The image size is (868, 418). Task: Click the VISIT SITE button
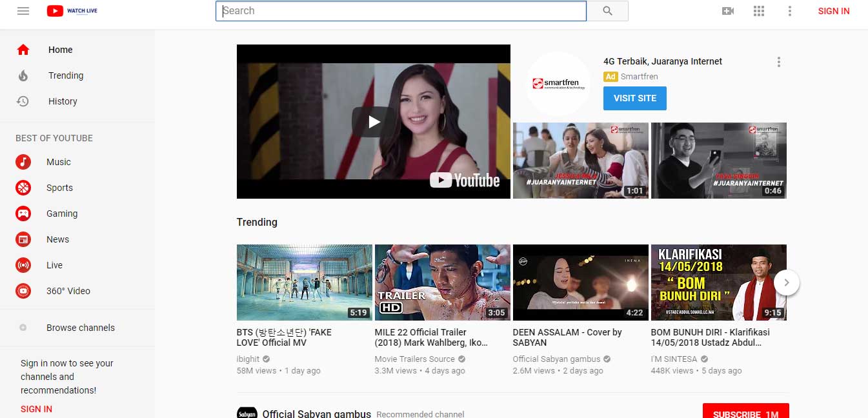pyautogui.click(x=635, y=98)
